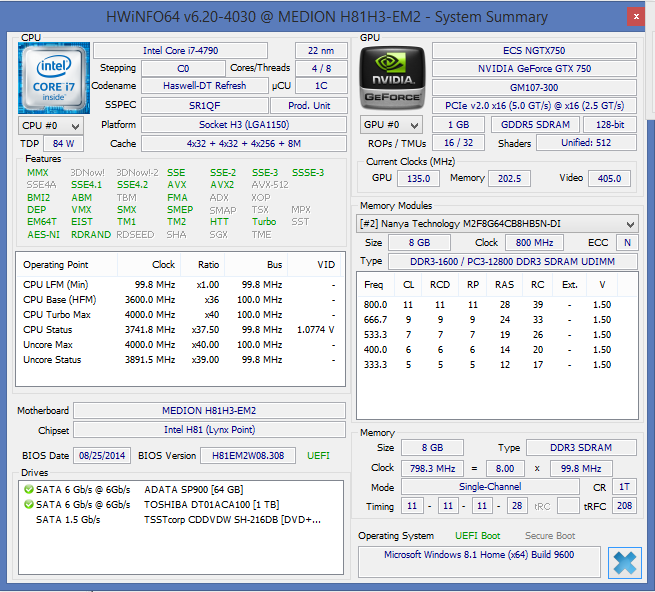Click the Single-Channel mode field
The width and height of the screenshot is (655, 592).
490,487
